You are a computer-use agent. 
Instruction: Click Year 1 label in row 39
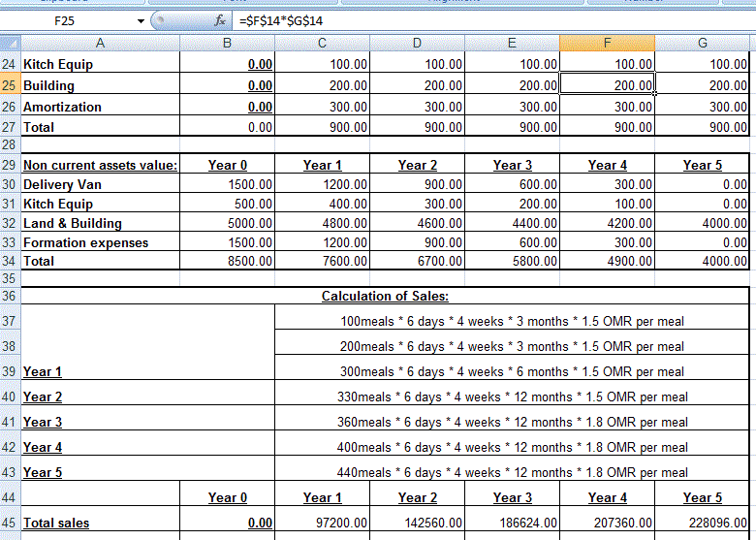point(43,371)
